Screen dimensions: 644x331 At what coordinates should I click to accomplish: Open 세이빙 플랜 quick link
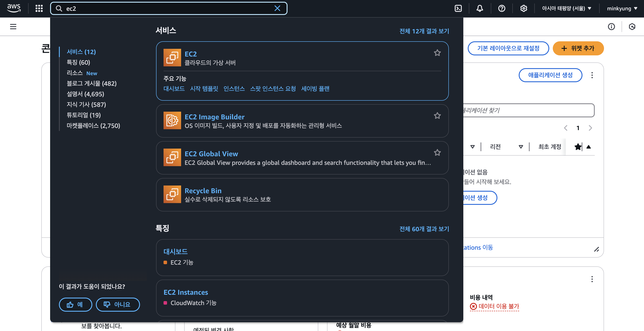315,89
